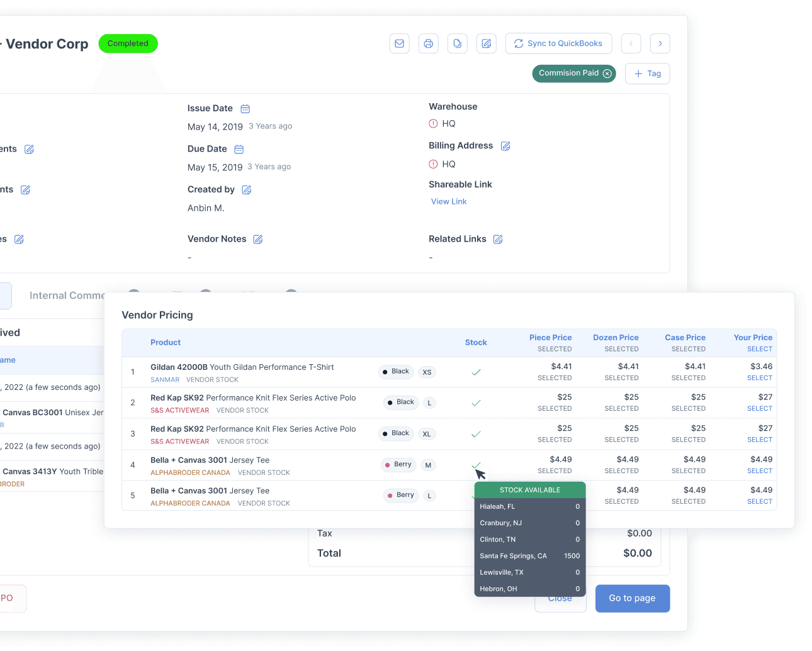
Task: Edit the Created by field
Action: (247, 190)
